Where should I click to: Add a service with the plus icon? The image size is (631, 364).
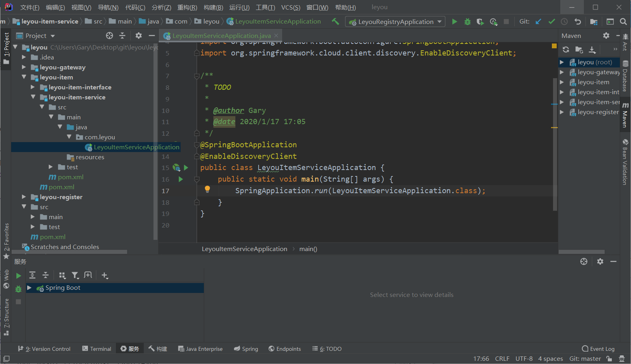point(105,275)
